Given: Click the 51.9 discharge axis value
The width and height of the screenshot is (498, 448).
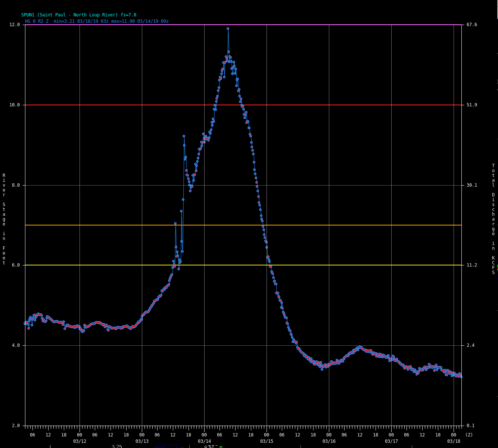Looking at the screenshot, I should pyautogui.click(x=471, y=105).
